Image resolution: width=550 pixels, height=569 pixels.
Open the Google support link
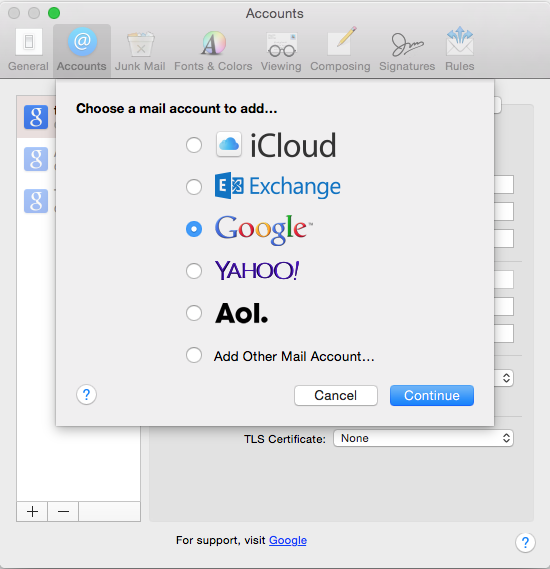tap(288, 540)
